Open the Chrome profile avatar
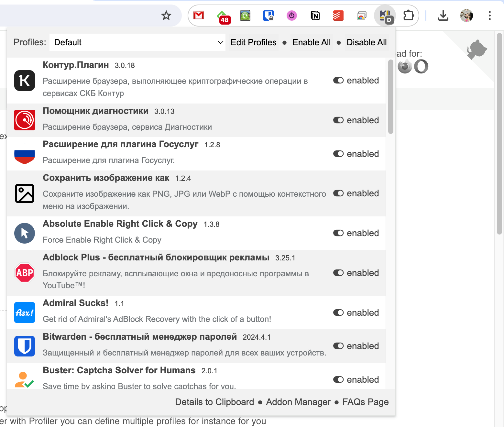This screenshot has height=427, width=504. [466, 15]
